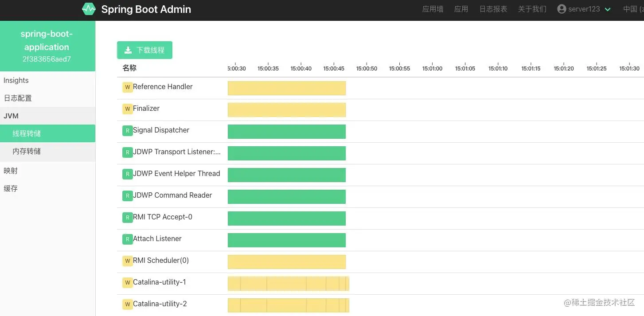Click the W badge for Catalina-utility-1
The width and height of the screenshot is (644, 316).
(128, 282)
